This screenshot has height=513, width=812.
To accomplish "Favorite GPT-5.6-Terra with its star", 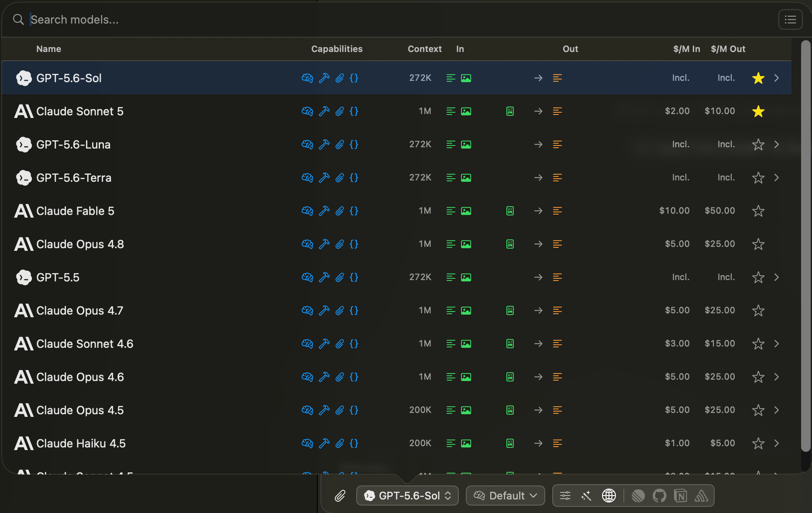I will click(758, 177).
